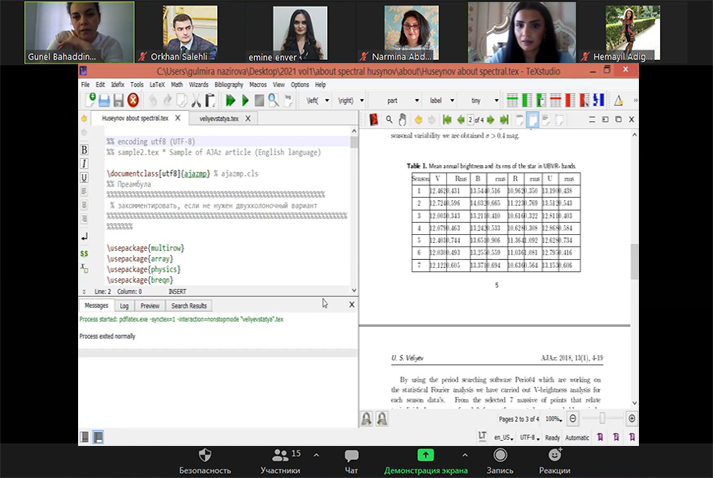Stop compilation with the gray square

pyautogui.click(x=259, y=100)
